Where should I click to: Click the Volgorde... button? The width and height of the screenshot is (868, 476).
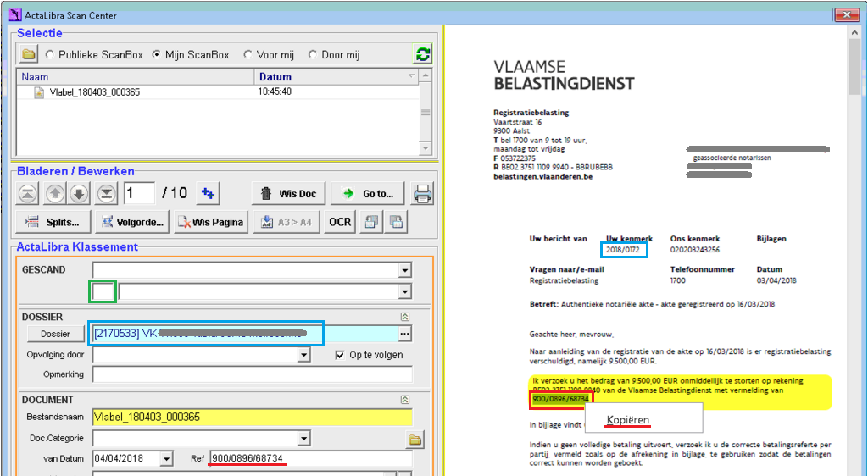coord(132,222)
